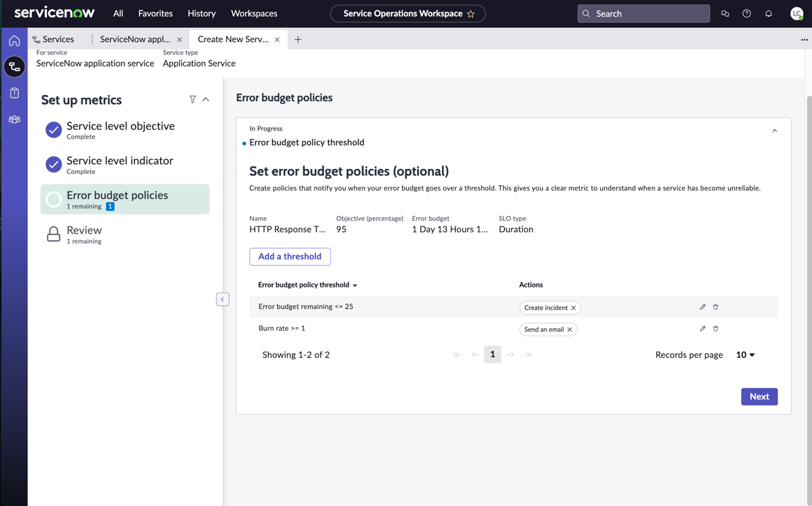This screenshot has width=812, height=506.
Task: Delete the Error budget remaining threshold
Action: pos(716,306)
